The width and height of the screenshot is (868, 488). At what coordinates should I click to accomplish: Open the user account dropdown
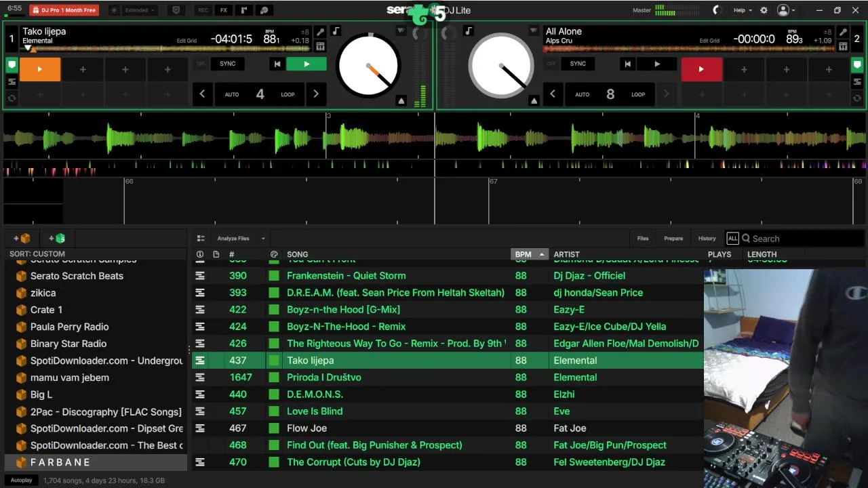[786, 10]
